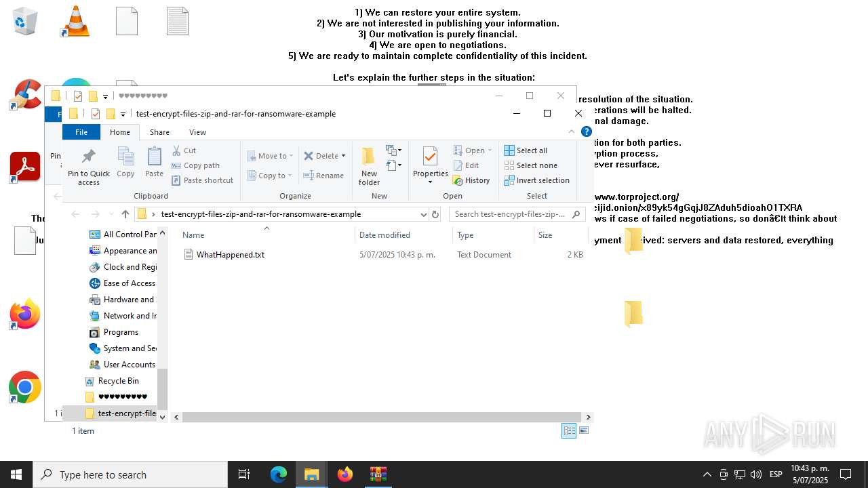Click Copy path in Clipboard group
Viewport: 868px width, 488px height.
pos(195,165)
